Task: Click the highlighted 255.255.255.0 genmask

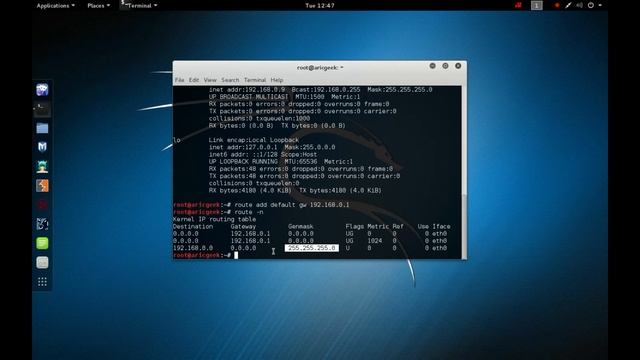Action: point(311,248)
